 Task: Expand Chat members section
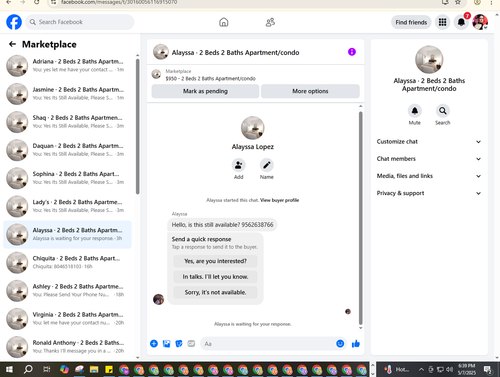coord(429,159)
